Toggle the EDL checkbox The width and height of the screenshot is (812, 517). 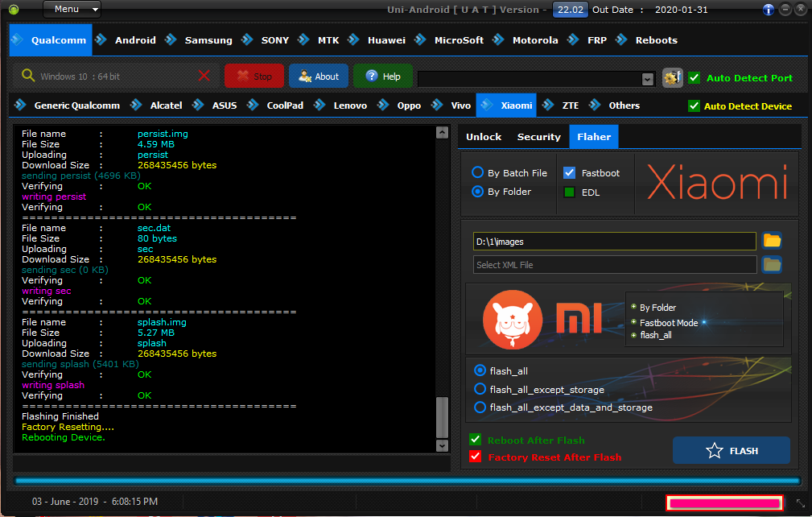[x=569, y=192]
